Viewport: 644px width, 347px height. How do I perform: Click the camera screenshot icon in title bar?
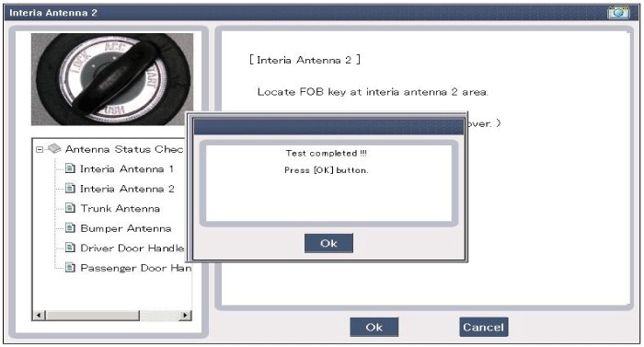618,12
